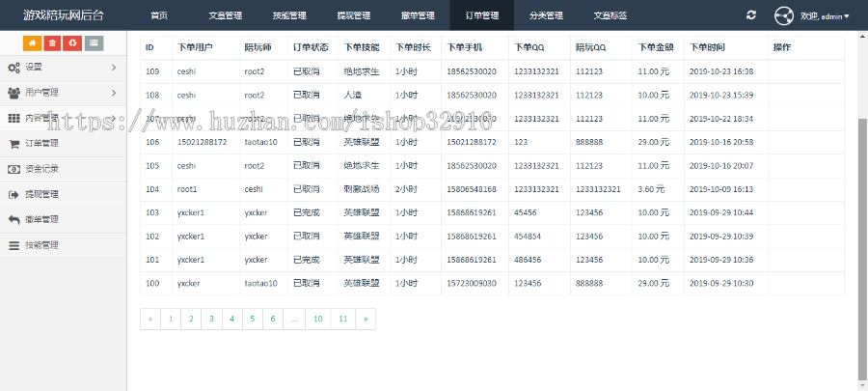The image size is (868, 391).
Task: Open the 提现管理 top navigation tab
Action: 354,15
